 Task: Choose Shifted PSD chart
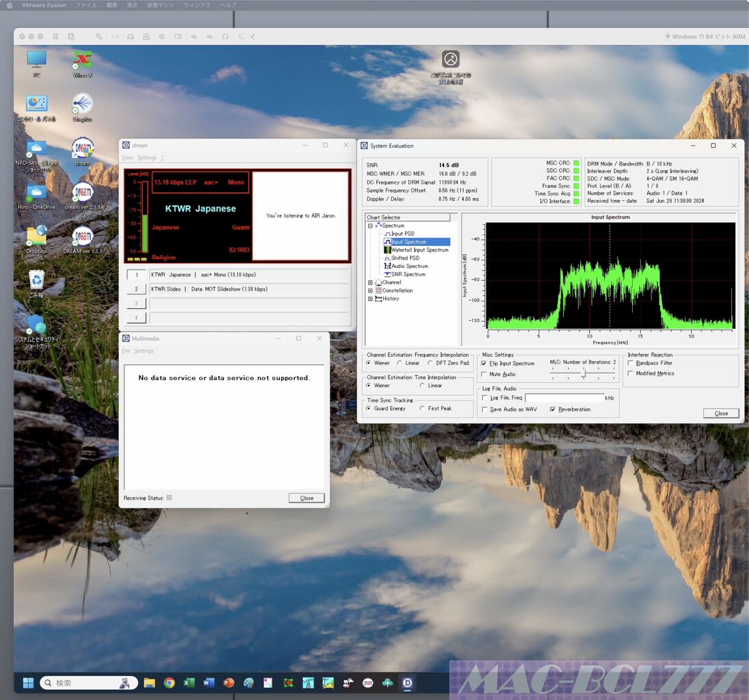point(405,258)
